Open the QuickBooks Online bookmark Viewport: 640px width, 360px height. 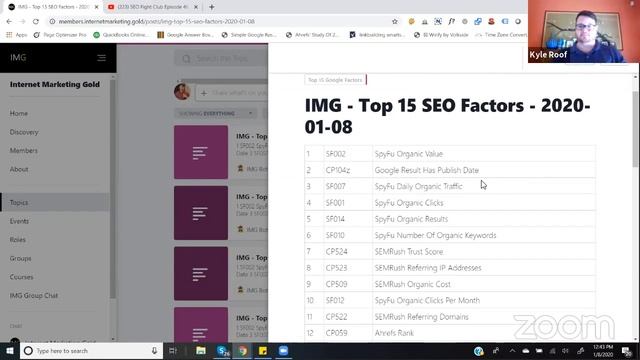click(x=121, y=35)
